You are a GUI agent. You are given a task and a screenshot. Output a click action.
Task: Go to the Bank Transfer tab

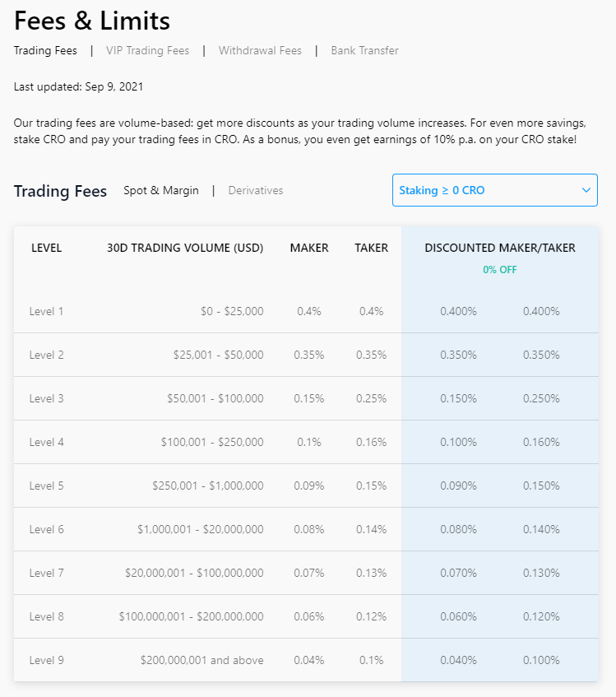point(364,51)
